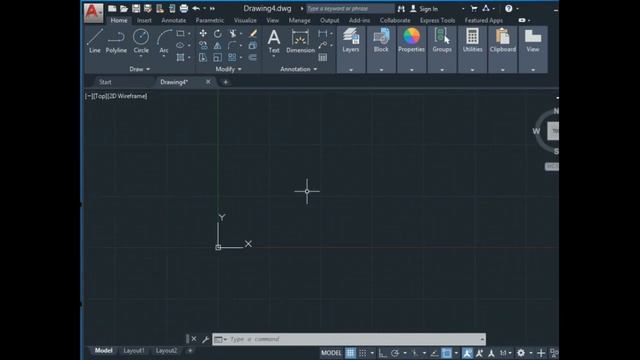
Task: Switch to Layout1 tab
Action: pos(134,351)
